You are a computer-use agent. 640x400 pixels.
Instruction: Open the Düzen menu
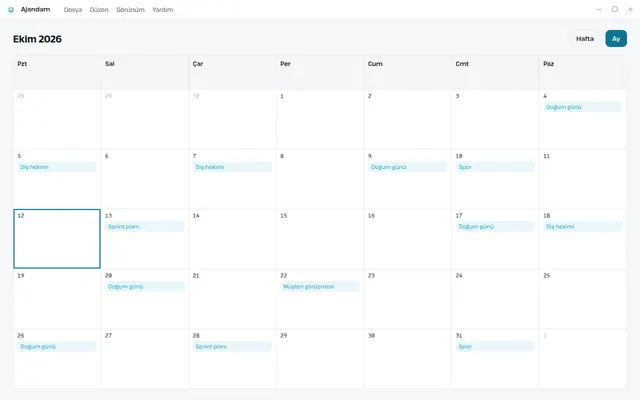[x=99, y=10]
